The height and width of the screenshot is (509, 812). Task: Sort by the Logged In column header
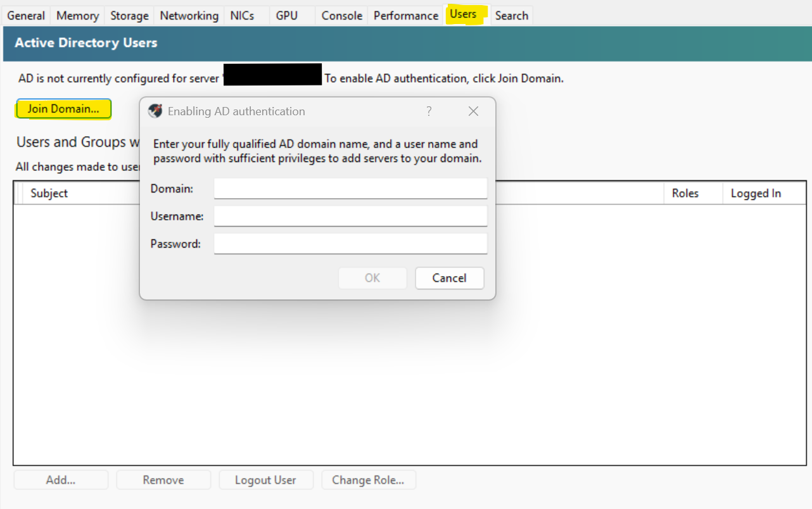click(x=764, y=194)
